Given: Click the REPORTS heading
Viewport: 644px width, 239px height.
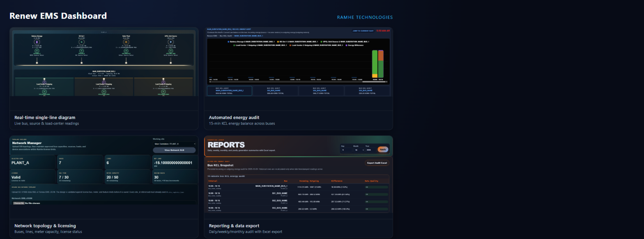Looking at the screenshot, I should 226,145.
